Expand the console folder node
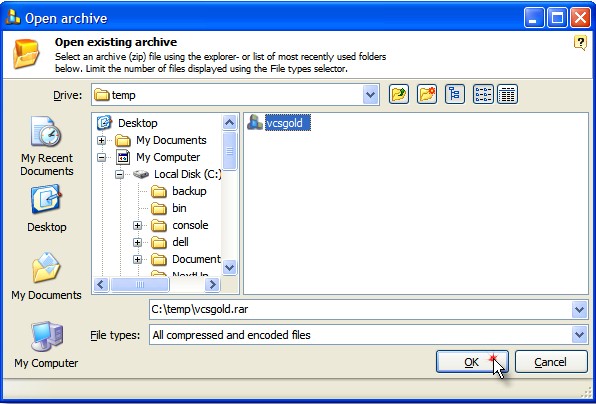Screen dimensions: 596x404 pos(137,226)
